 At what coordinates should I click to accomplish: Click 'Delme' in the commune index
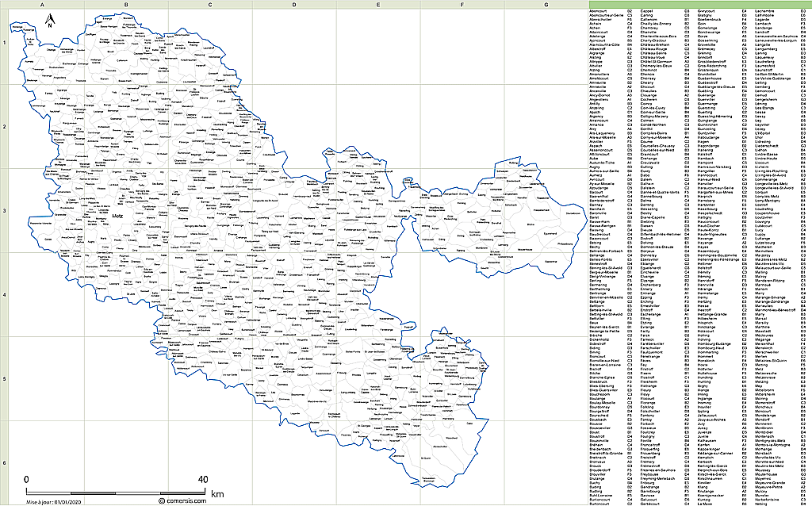click(x=646, y=201)
